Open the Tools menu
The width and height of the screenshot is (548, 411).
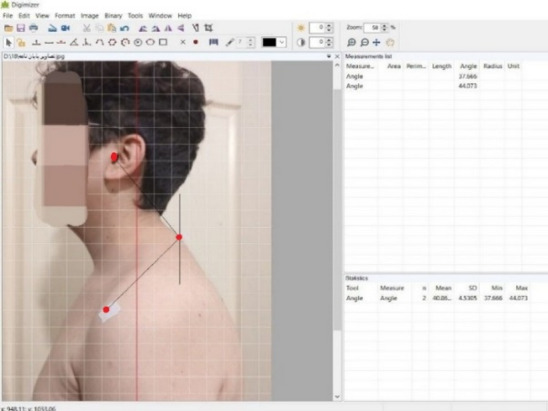click(135, 16)
